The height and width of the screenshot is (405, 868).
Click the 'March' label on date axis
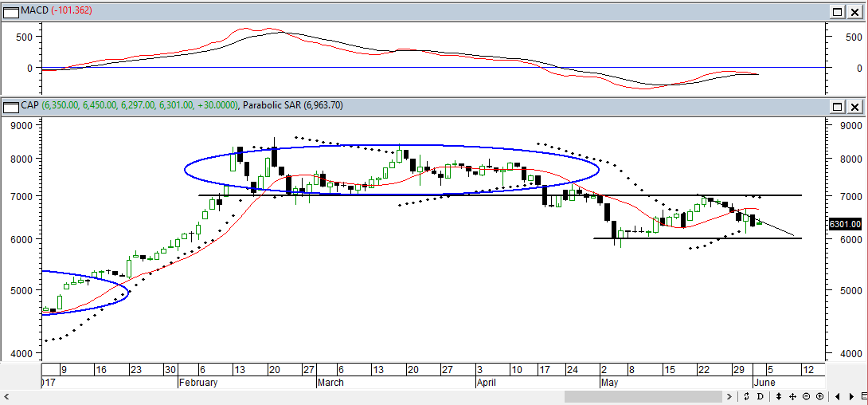point(330,383)
